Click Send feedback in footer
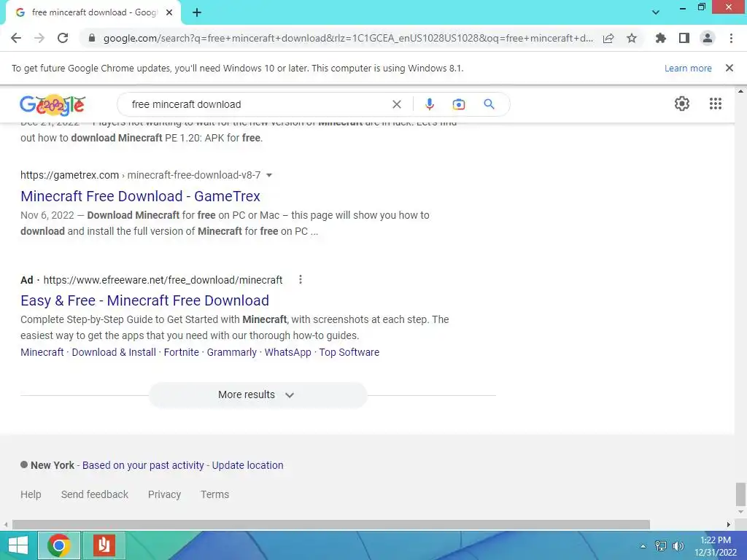The height and width of the screenshot is (560, 747). pyautogui.click(x=95, y=494)
